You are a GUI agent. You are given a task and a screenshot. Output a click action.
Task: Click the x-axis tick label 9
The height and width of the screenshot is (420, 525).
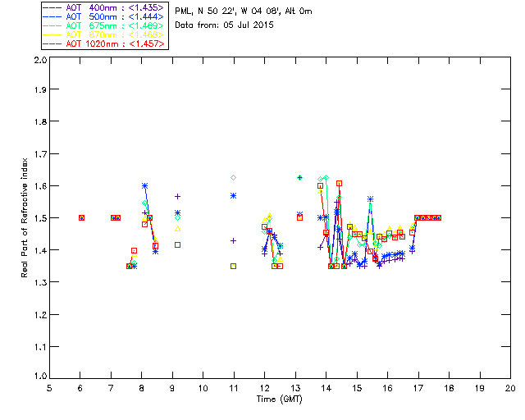click(172, 389)
